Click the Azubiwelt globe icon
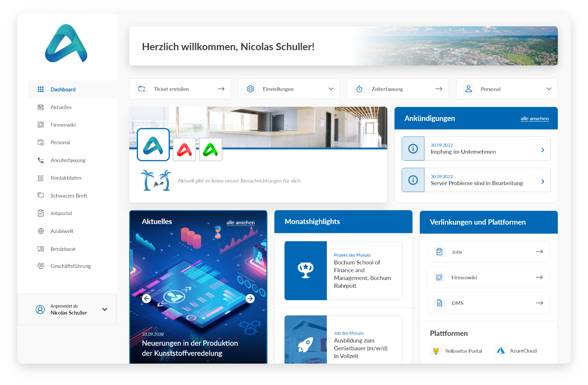This screenshot has height=385, width=588. (40, 231)
